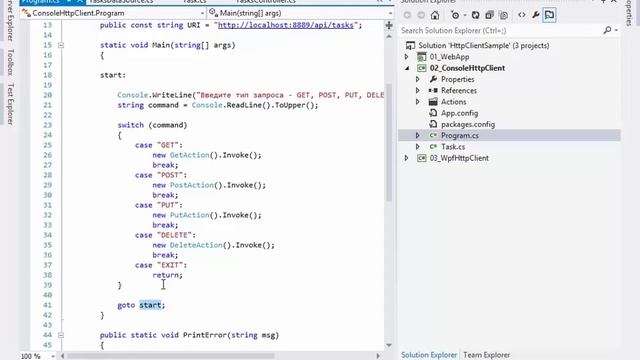
Task: Click the Home icon in Solution Explorer toolbar
Action: (x=435, y=15)
